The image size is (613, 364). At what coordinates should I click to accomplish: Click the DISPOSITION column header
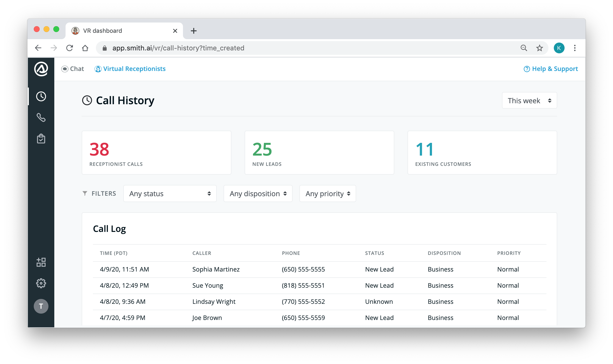tap(444, 253)
